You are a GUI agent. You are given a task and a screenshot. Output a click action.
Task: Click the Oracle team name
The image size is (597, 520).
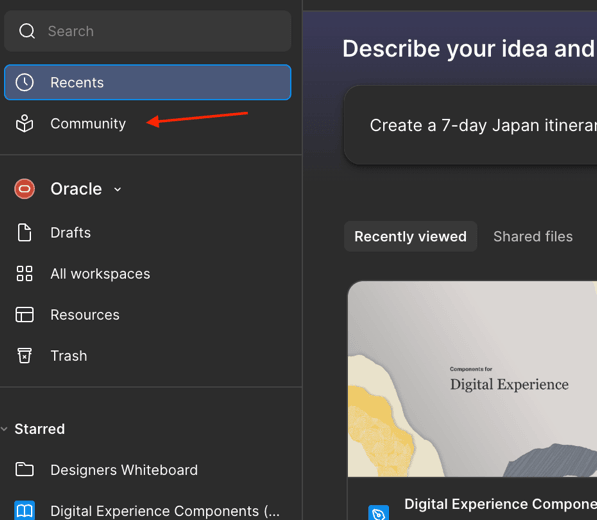click(x=76, y=189)
